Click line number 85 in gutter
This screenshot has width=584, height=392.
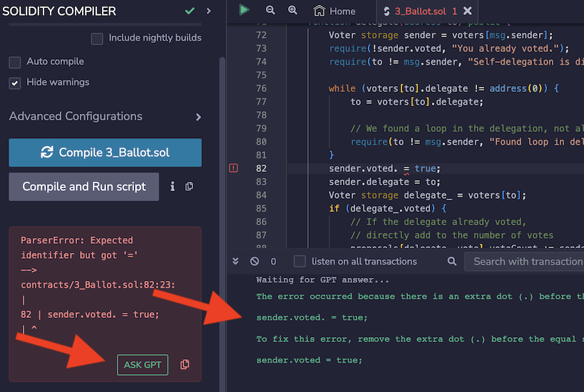[261, 208]
